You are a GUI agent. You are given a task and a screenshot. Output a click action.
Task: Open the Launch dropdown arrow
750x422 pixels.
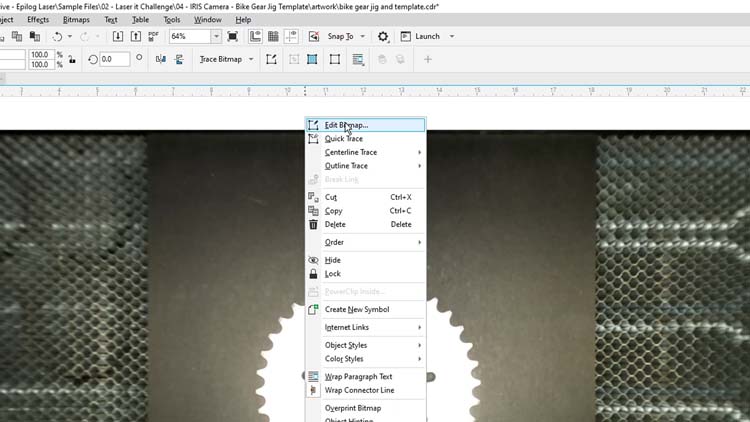point(452,36)
